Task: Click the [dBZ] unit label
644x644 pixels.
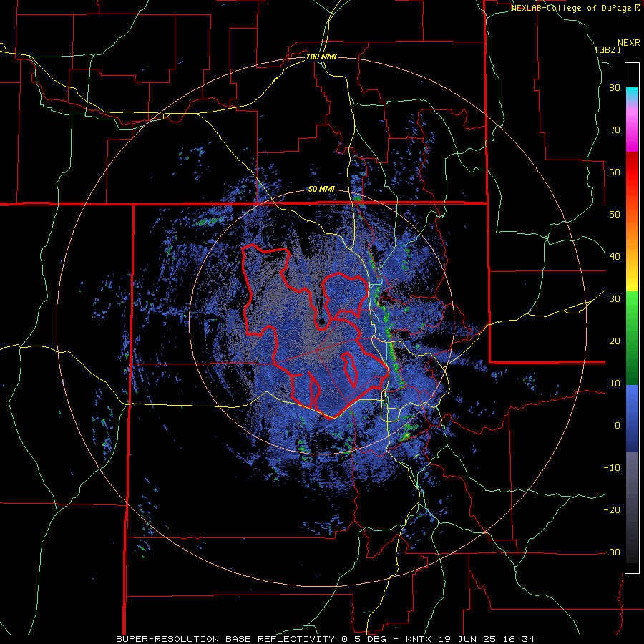Action: tap(608, 49)
